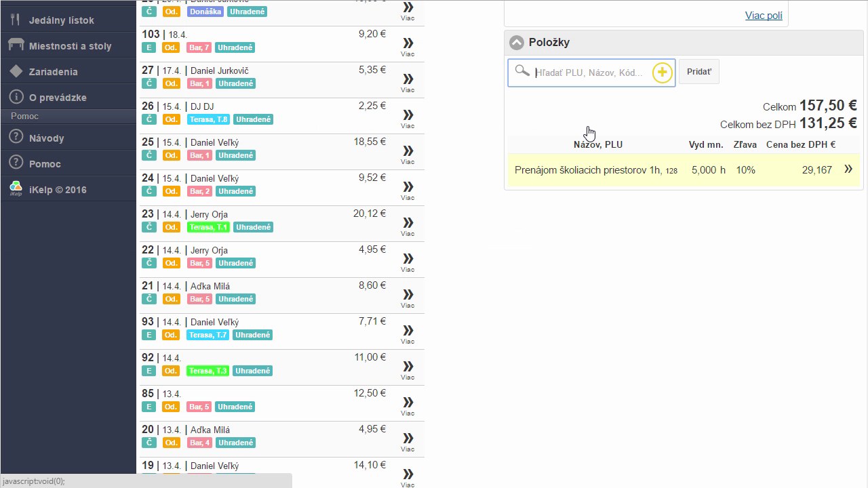Open Viac for order 103
This screenshot has height=488, width=868.
click(x=408, y=47)
